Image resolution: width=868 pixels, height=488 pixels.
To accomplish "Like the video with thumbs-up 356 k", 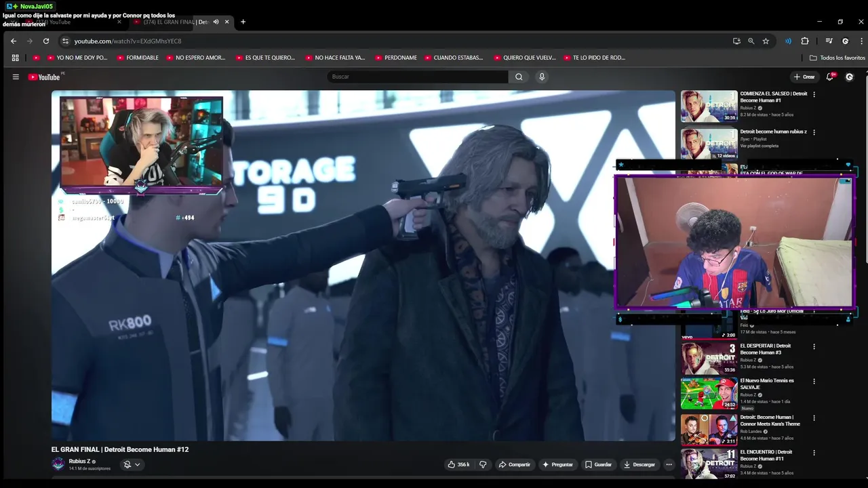I will coord(458,464).
